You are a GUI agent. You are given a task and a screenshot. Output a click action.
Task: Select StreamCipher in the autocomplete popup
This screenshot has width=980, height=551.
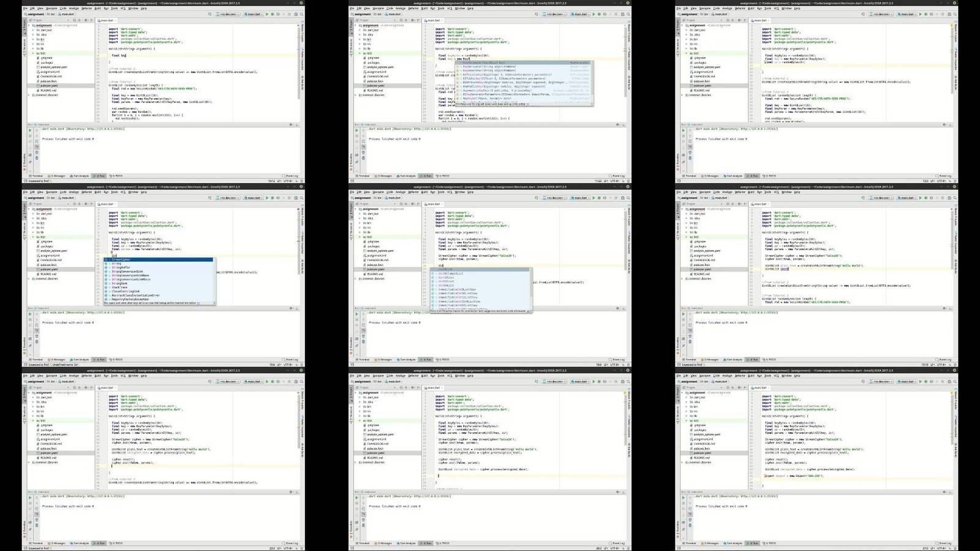(x=121, y=260)
